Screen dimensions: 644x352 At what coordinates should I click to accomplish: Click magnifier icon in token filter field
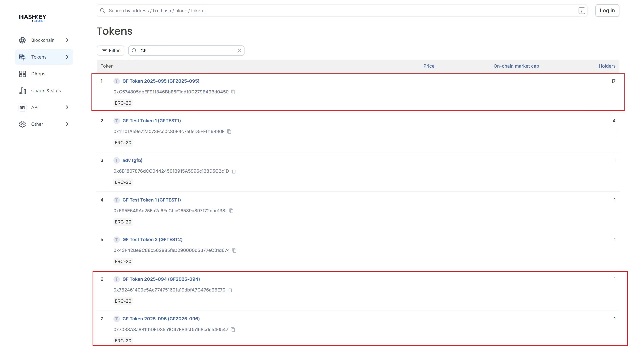134,51
